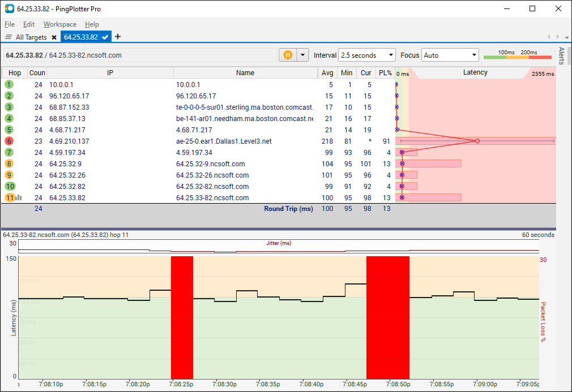This screenshot has width=572, height=392.
Task: Click the target address field 64.25.33.82
Action: pos(140,55)
